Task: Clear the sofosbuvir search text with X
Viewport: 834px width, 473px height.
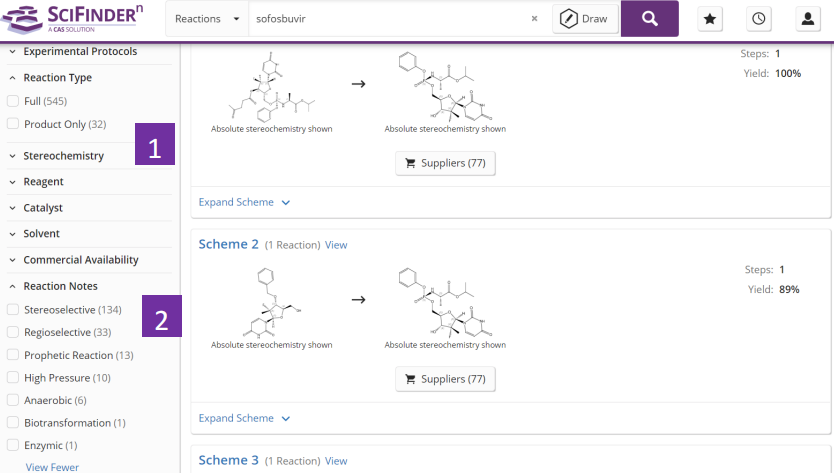Action: (534, 19)
